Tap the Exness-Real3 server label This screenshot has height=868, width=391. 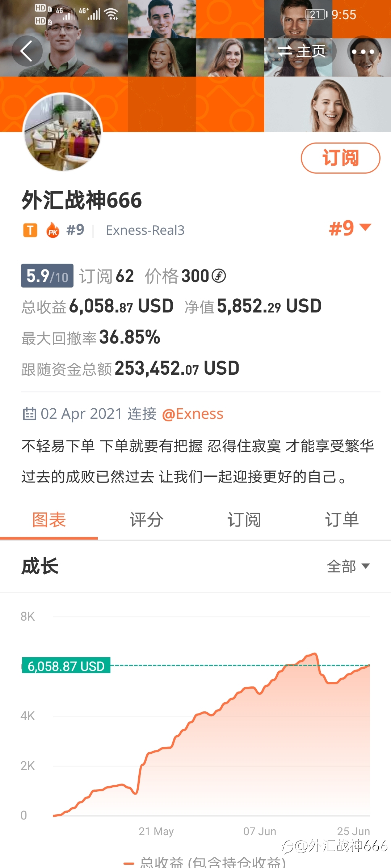click(145, 230)
